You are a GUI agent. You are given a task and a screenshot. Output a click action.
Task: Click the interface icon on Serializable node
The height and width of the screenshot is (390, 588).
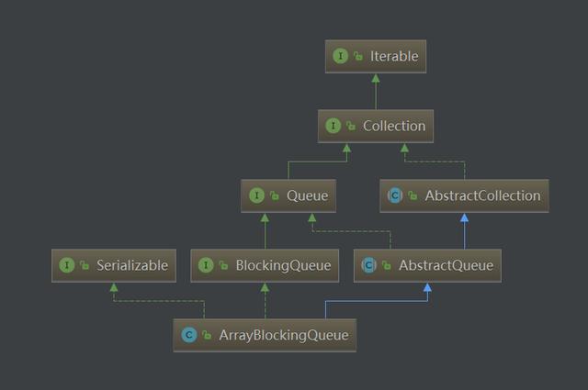coord(66,266)
